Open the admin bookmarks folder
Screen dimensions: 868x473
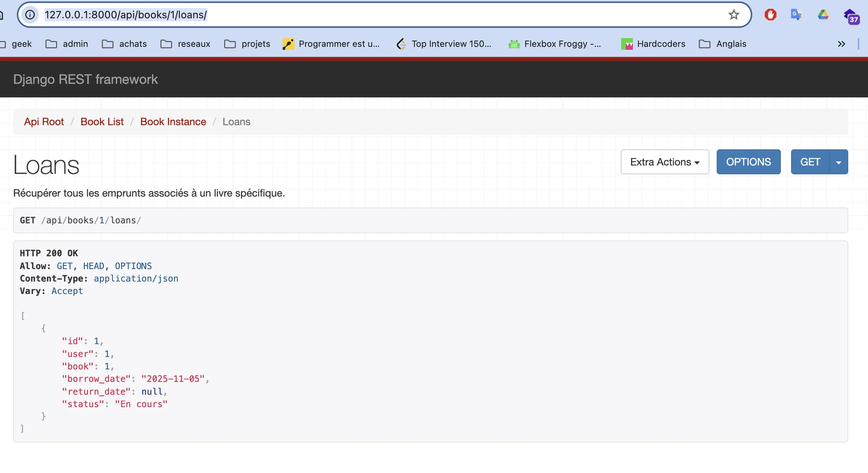tap(67, 44)
